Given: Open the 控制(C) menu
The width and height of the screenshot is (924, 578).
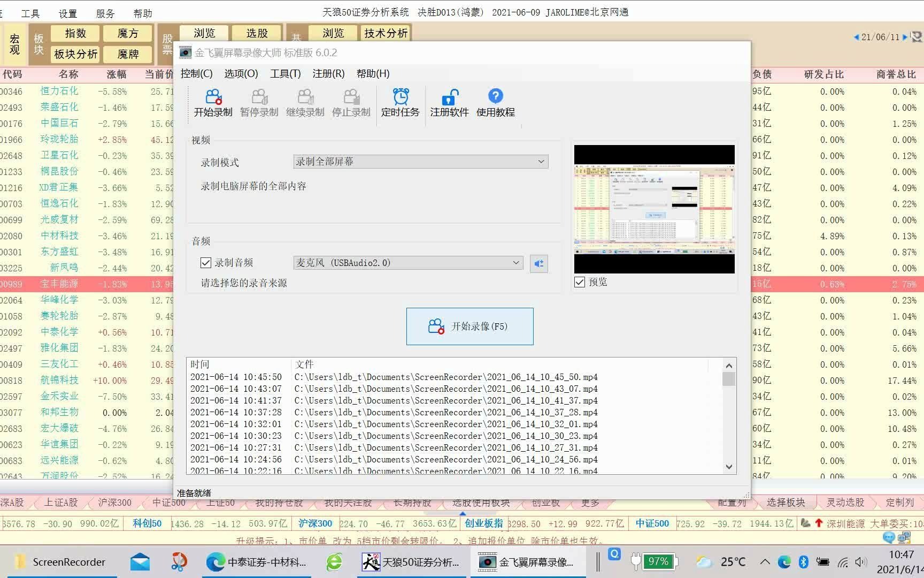Looking at the screenshot, I should pos(196,74).
